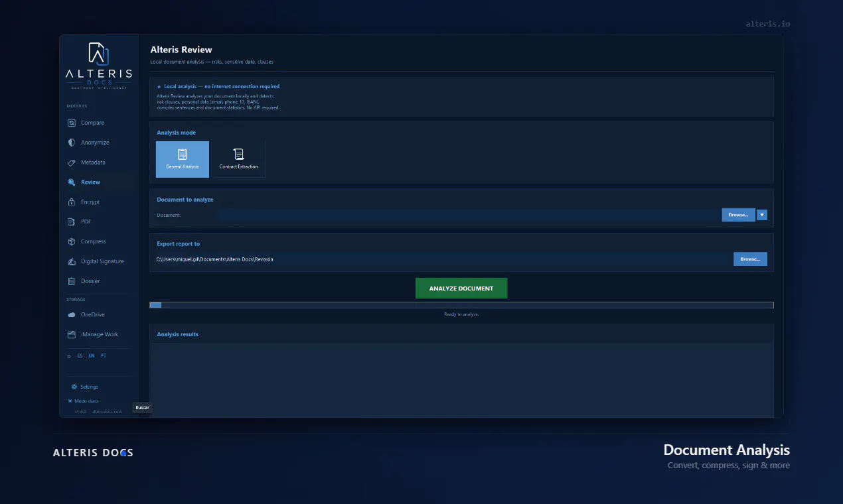The image size is (843, 504).
Task: Click the 'Ready to analyze.' status text
Action: pos(461,314)
